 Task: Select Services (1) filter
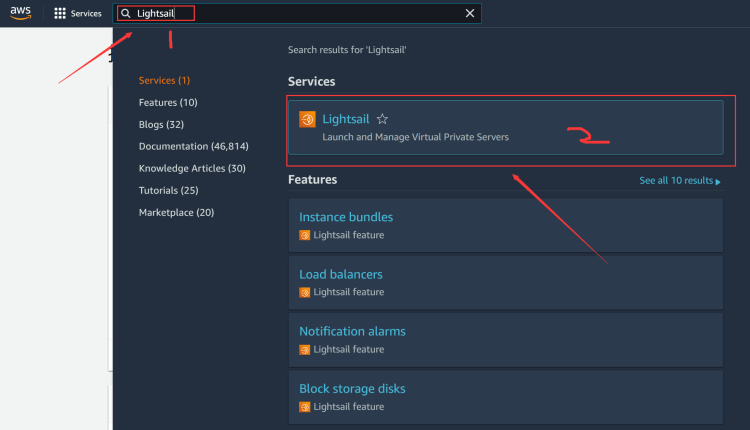tap(164, 80)
